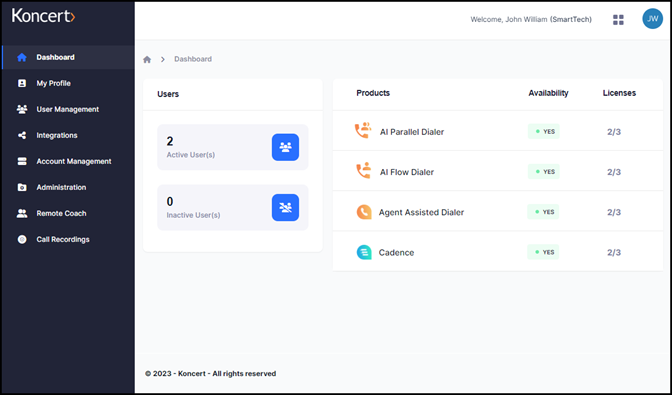Click the Account Management server icon
The height and width of the screenshot is (395, 672).
(x=22, y=162)
